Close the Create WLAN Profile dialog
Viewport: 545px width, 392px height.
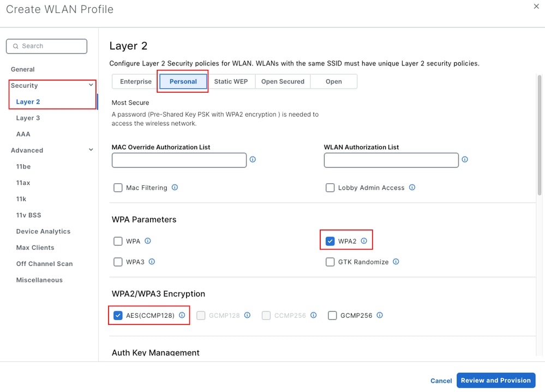click(536, 6)
